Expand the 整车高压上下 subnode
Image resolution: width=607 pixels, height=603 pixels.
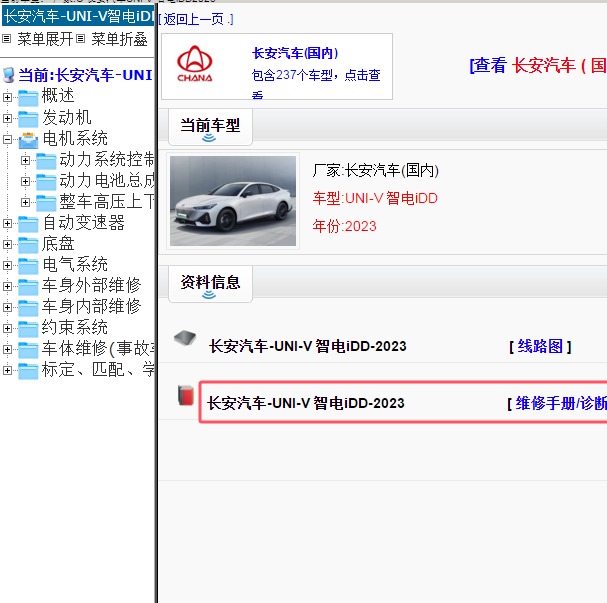click(26, 202)
